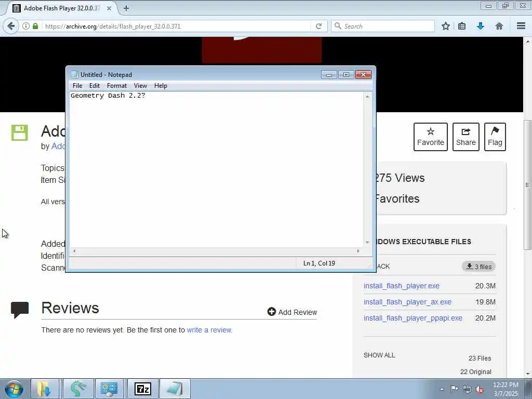Open site information icon in address bar

(26, 26)
